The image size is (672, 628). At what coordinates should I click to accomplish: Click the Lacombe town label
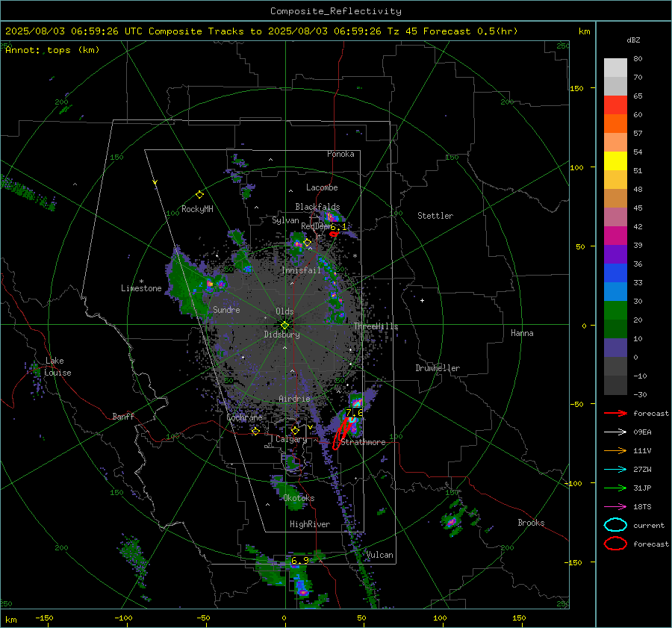(x=322, y=187)
